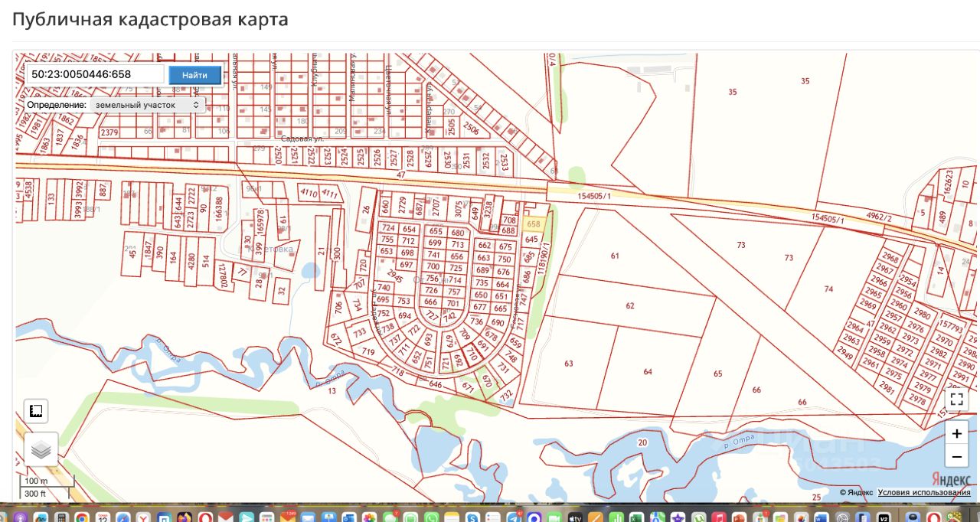Click parcel labeled 4280
This screenshot has height=522, width=980.
point(191,263)
